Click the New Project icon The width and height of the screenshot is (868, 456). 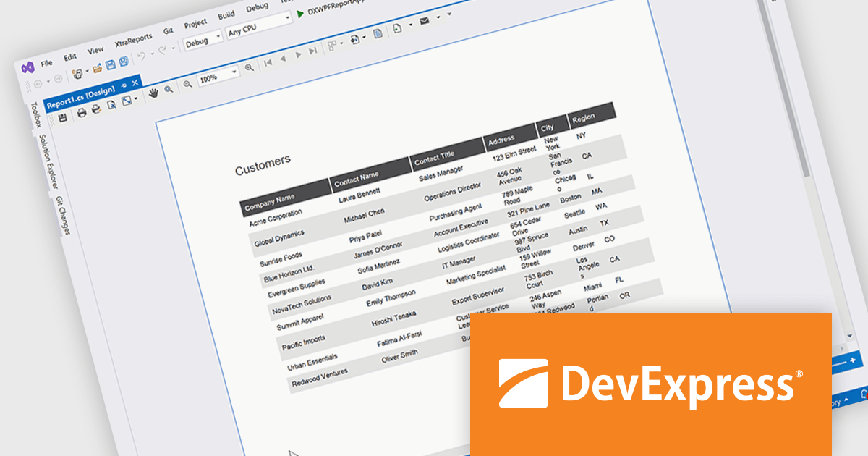[x=77, y=73]
